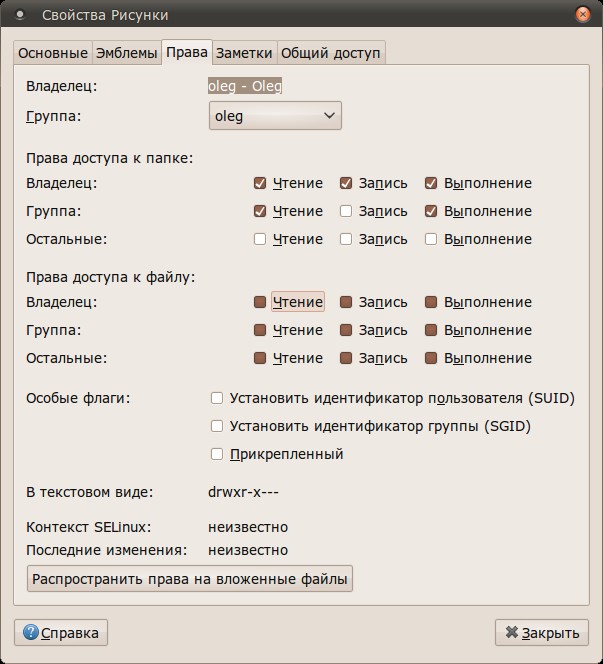Switch to the Эмблемы tab
Screen dimensions: 603x664
click(126, 53)
